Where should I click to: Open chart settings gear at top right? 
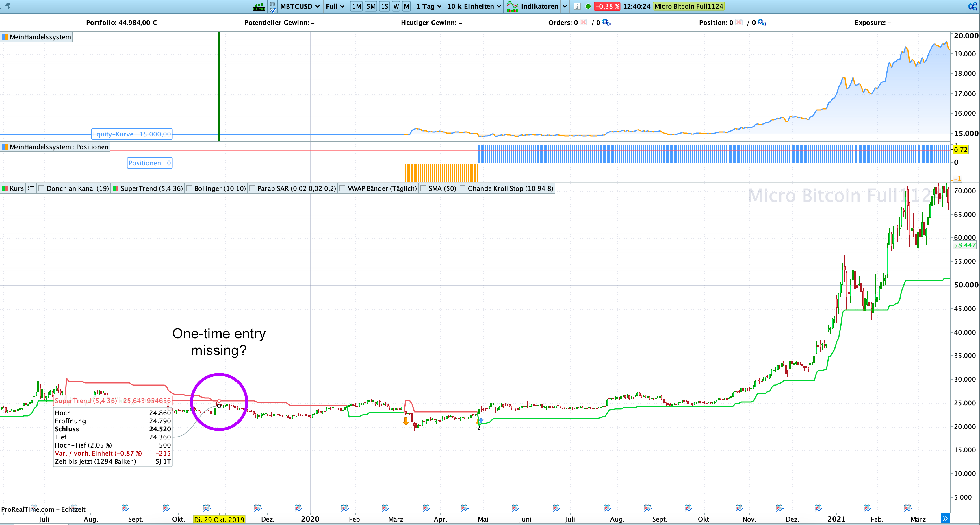click(x=972, y=6)
